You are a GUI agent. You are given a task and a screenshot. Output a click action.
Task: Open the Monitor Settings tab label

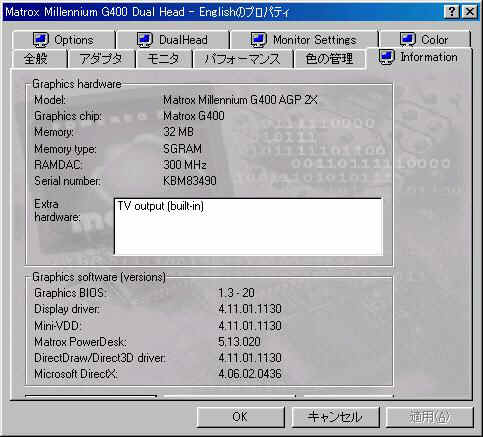[x=315, y=40]
